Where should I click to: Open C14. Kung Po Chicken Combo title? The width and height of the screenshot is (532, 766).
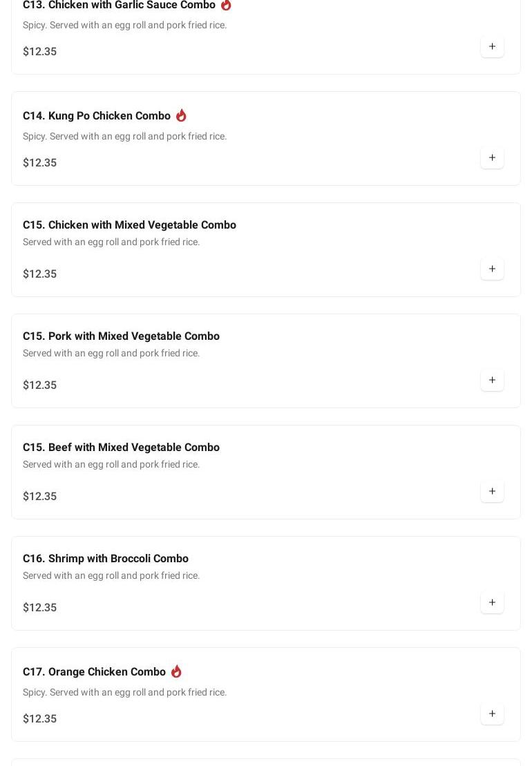click(97, 116)
